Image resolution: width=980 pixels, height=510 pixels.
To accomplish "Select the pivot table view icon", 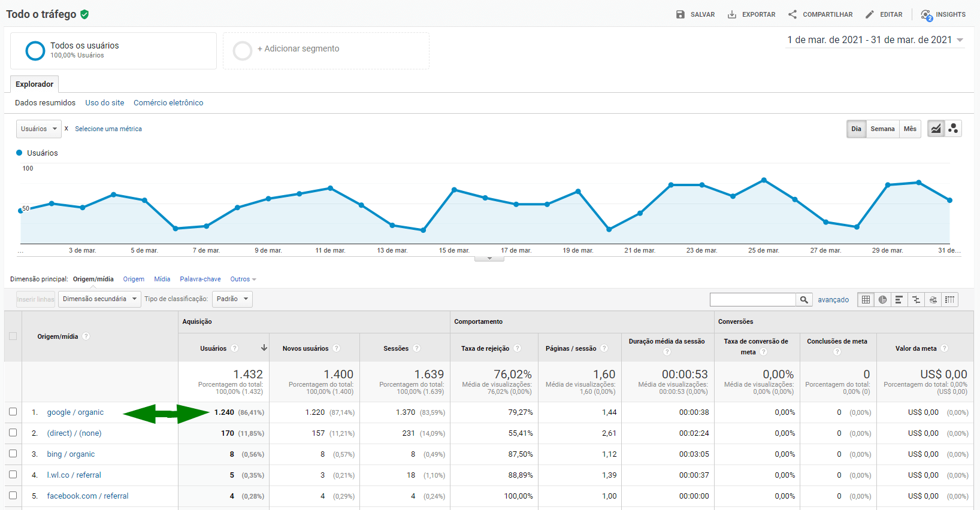I will click(949, 300).
